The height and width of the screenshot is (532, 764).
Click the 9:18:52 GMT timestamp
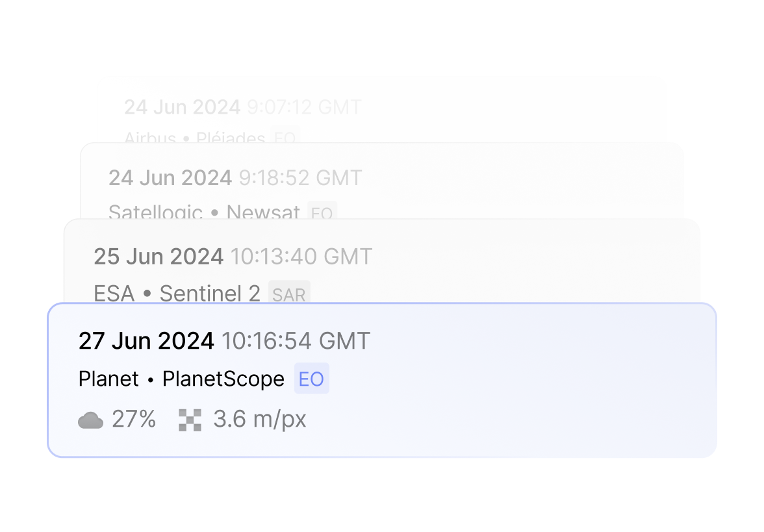[x=300, y=177]
